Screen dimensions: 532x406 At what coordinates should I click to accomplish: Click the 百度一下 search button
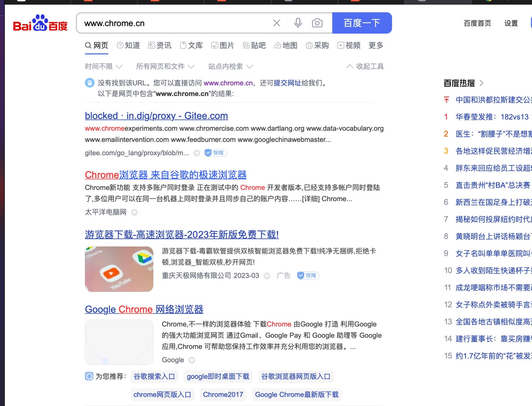coord(362,23)
